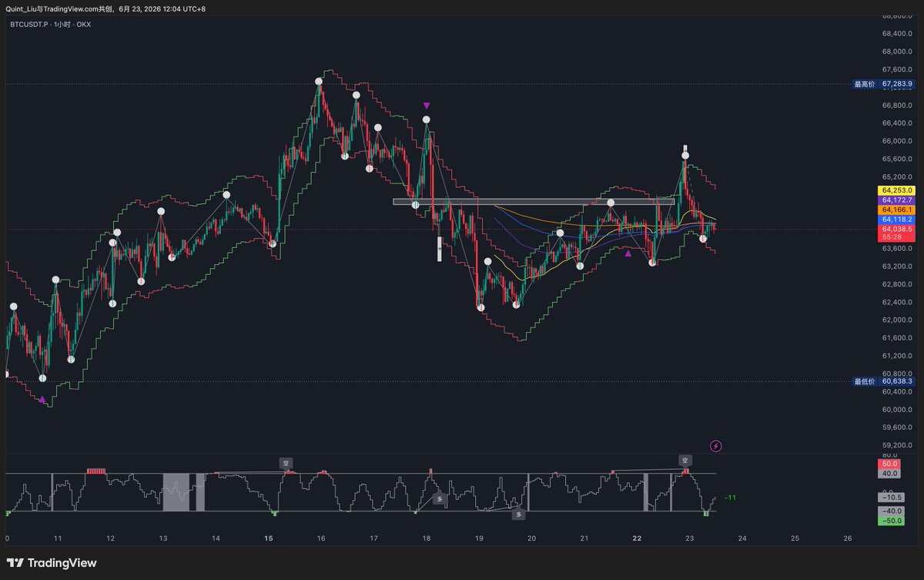
Task: Click the -10.5 oscillator value tag
Action: tap(891, 498)
